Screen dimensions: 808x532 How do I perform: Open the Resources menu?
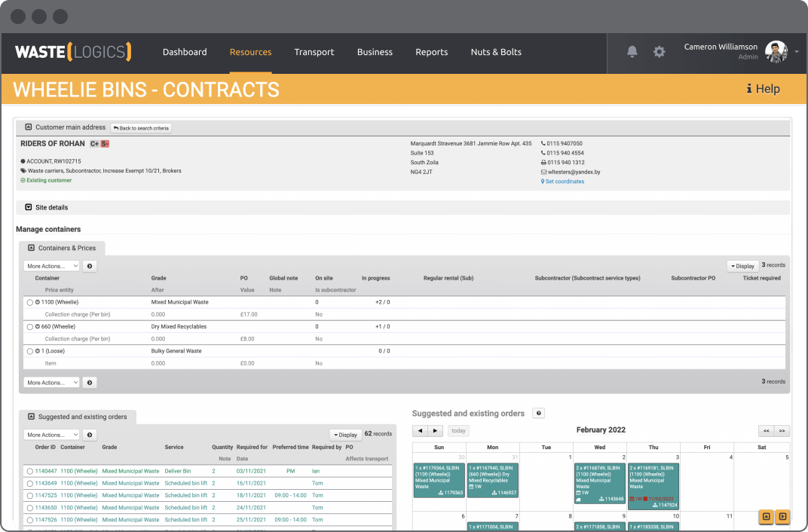[250, 52]
